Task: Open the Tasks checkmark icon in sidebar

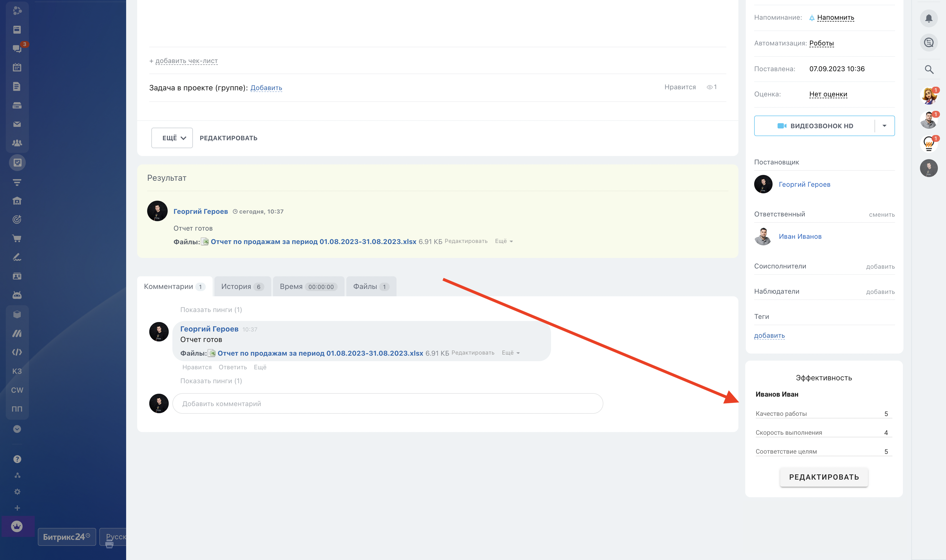Action: coord(17,163)
